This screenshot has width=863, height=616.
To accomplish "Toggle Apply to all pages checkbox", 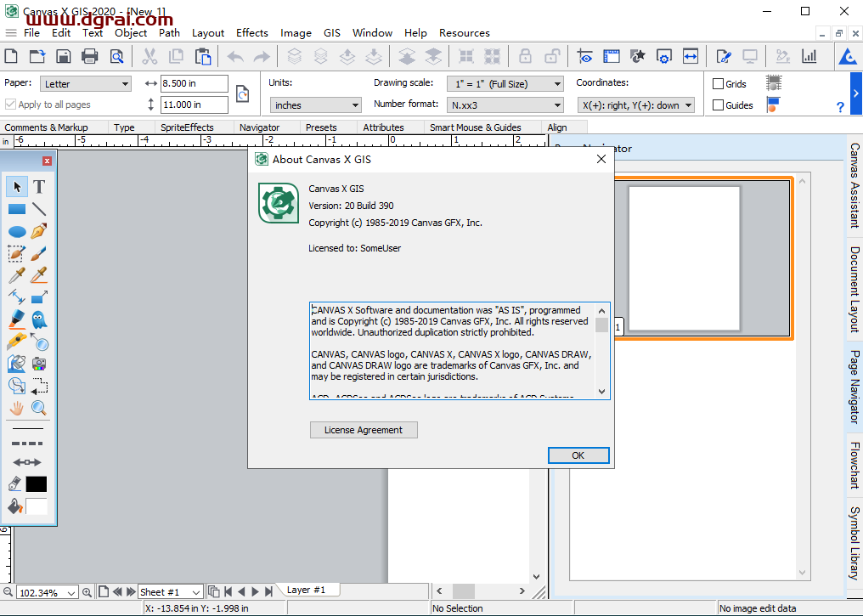I will tap(10, 104).
